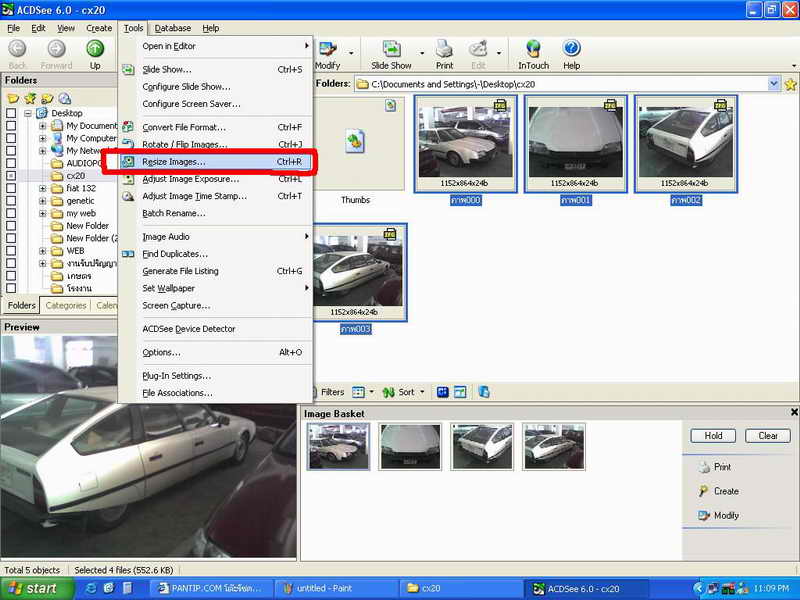Switch to the Categories tab
800x600 pixels.
pyautogui.click(x=66, y=305)
